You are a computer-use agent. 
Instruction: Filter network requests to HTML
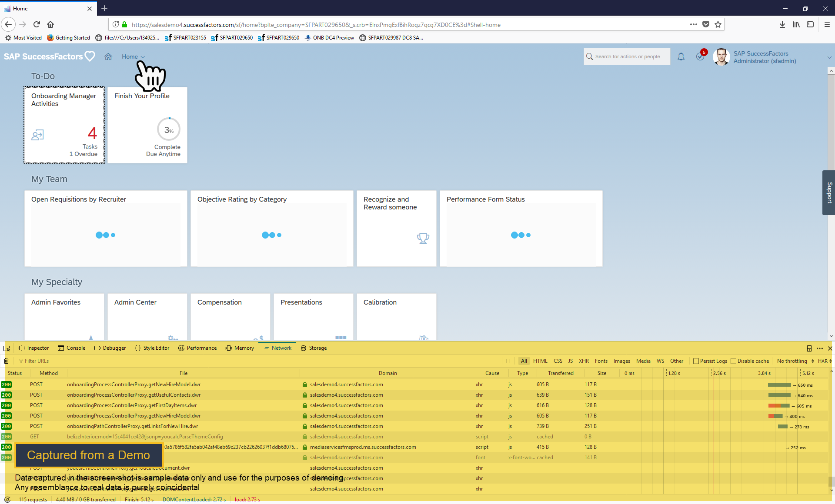[x=540, y=361]
